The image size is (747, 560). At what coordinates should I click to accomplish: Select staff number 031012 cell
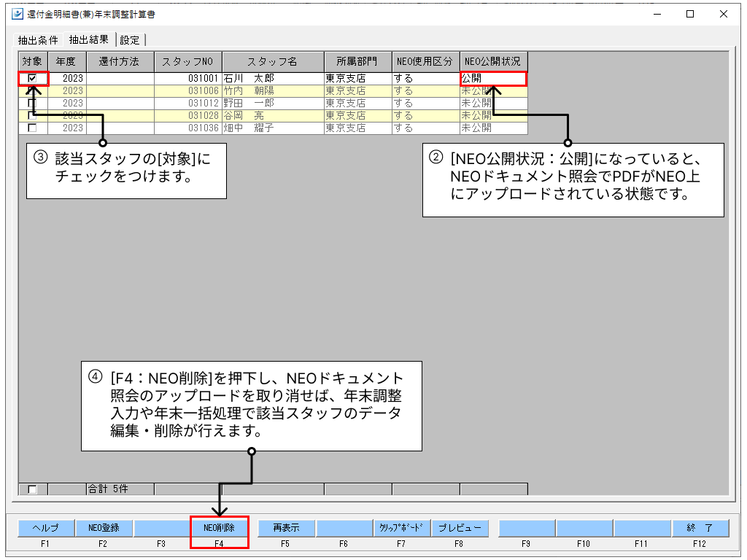(x=187, y=103)
